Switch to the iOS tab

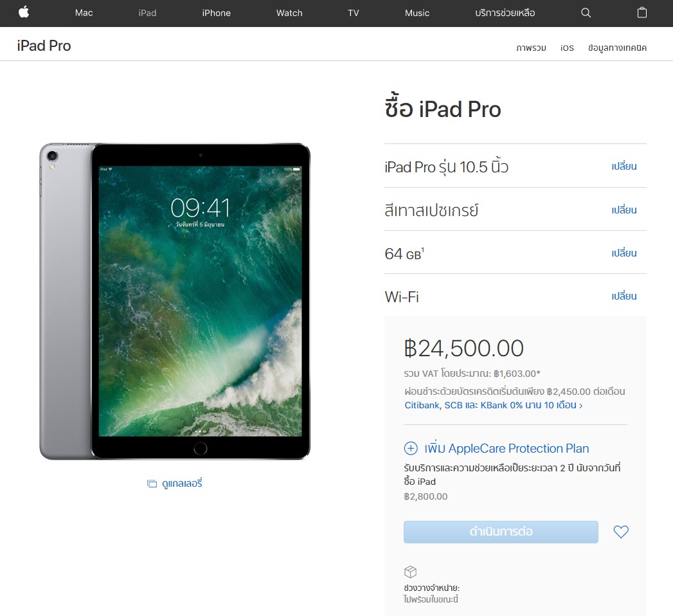pos(567,48)
